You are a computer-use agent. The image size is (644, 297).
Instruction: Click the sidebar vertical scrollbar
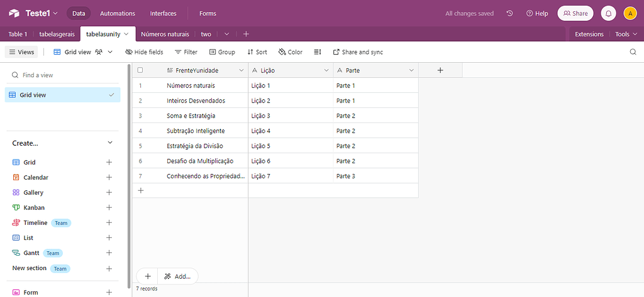(x=130, y=176)
